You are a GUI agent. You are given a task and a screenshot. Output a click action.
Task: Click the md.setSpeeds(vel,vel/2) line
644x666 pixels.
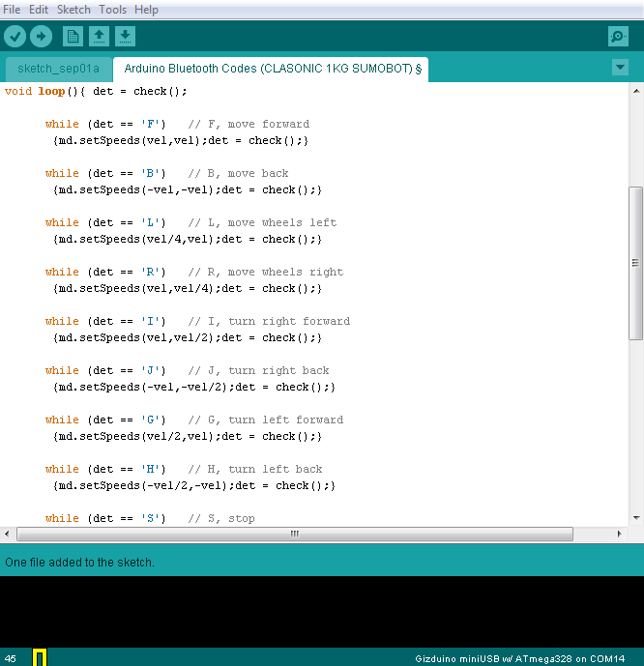point(188,337)
